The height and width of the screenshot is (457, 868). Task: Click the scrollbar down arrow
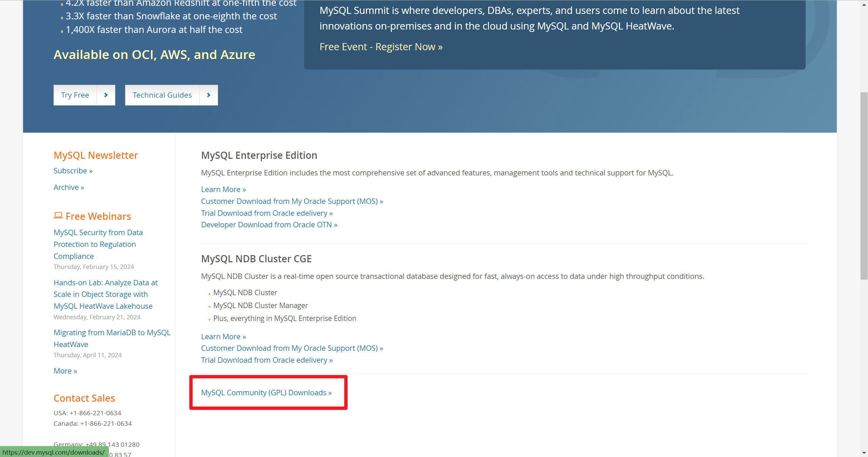click(x=864, y=453)
